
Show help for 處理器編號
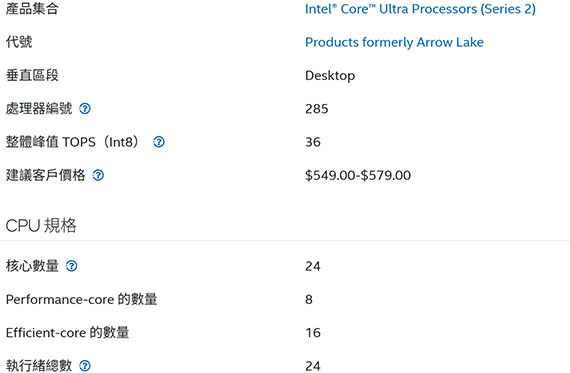85,108
